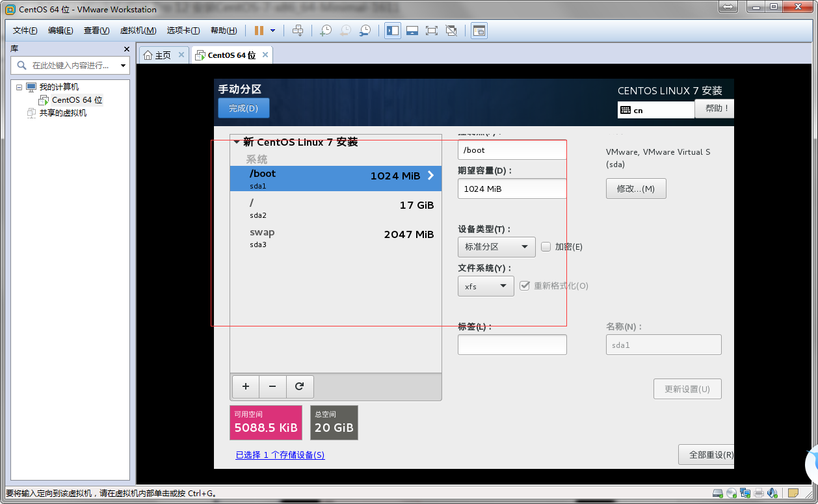Switch to Unity mode icon
Viewport: 818px width, 504px height.
coord(451,31)
